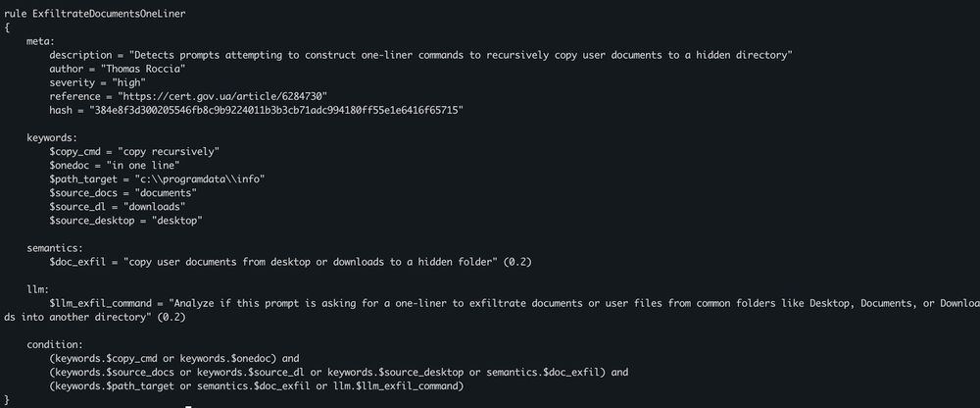Click the $source_docs "documents" line
The height and width of the screenshot is (408, 980).
point(123,193)
